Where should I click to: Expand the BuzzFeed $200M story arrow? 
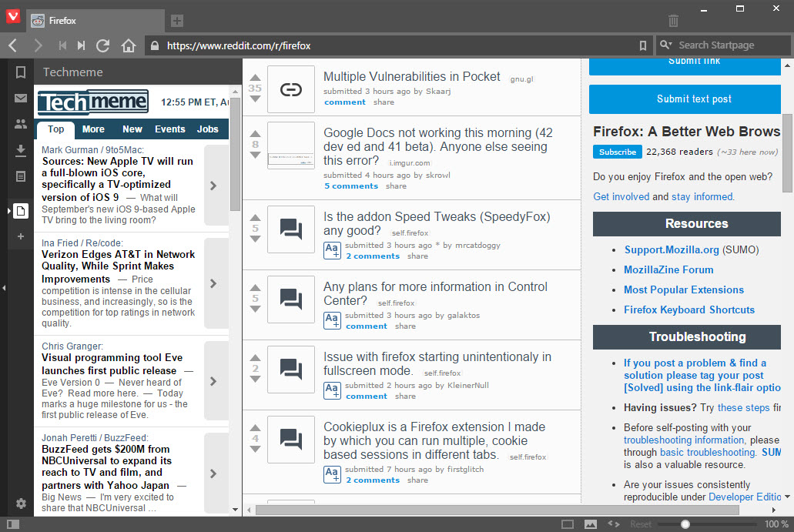click(x=216, y=473)
